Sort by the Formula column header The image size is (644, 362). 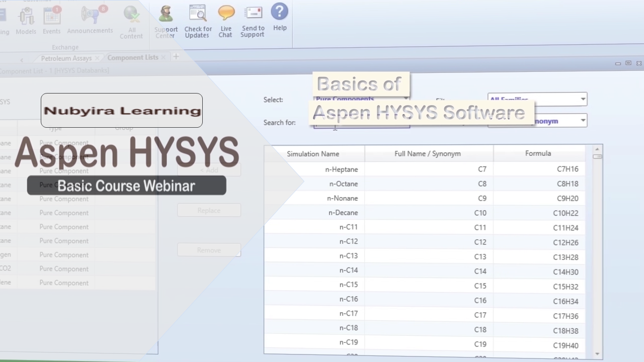coord(538,153)
